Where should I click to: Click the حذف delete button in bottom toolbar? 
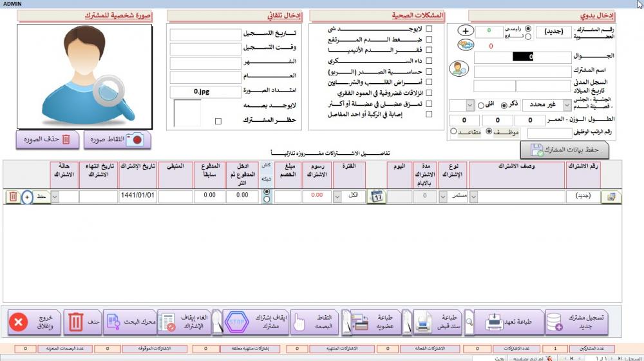click(83, 322)
